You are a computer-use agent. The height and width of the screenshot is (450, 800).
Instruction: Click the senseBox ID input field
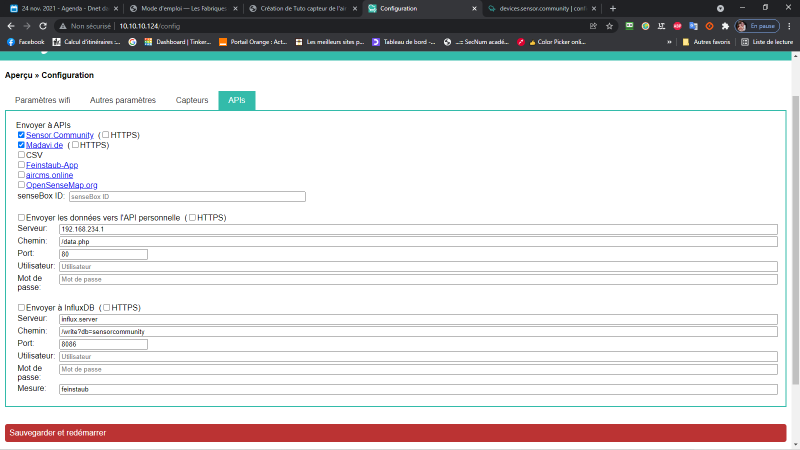point(187,196)
